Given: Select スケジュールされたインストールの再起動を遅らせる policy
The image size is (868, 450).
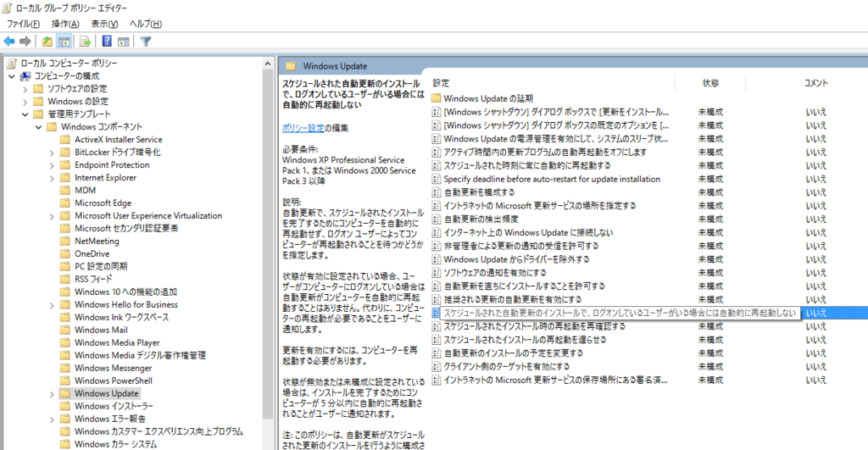Looking at the screenshot, I should (525, 340).
